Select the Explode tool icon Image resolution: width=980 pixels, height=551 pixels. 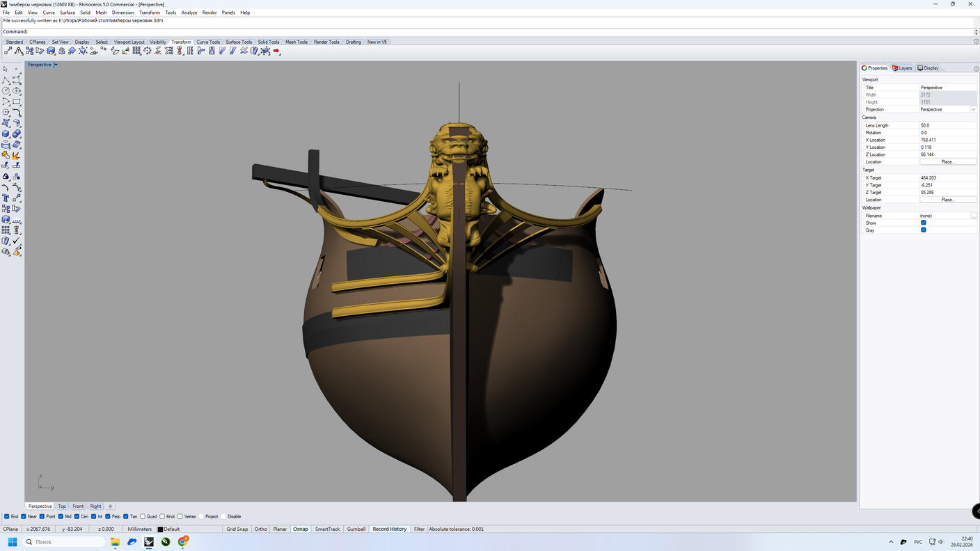[x=16, y=155]
